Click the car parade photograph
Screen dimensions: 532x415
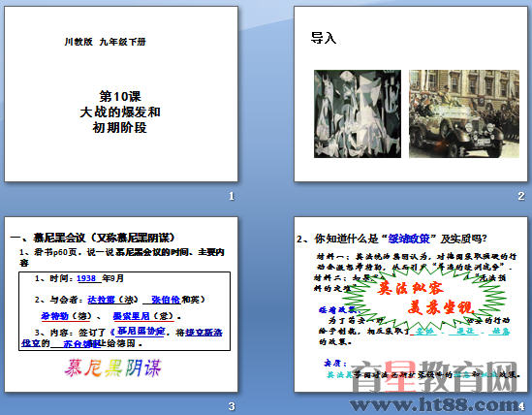tap(464, 113)
